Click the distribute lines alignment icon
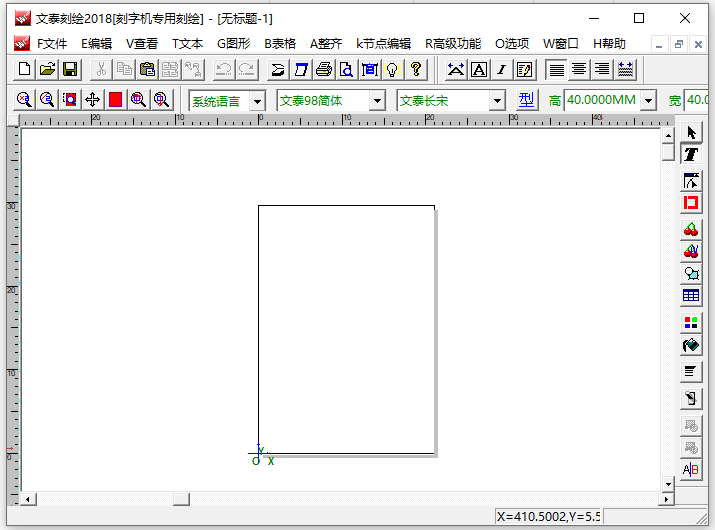Screen dimensions: 715x530 click(x=625, y=70)
